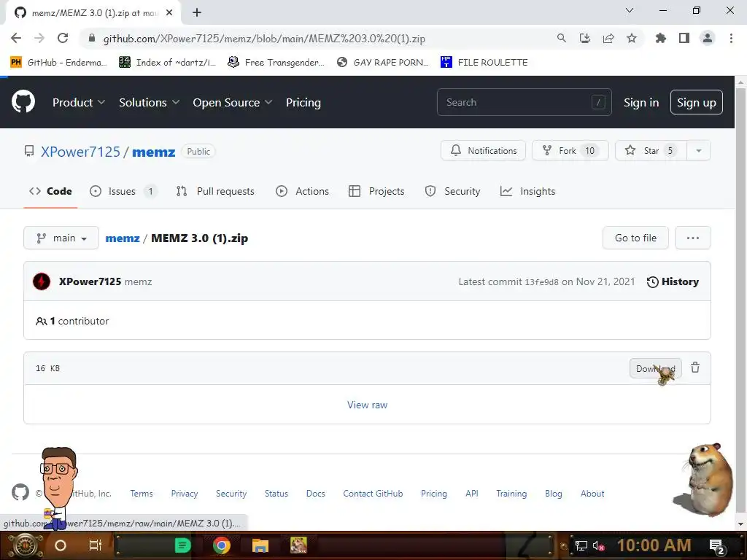The image size is (747, 560).
Task: Click the browser forward arrow
Action: tap(39, 39)
